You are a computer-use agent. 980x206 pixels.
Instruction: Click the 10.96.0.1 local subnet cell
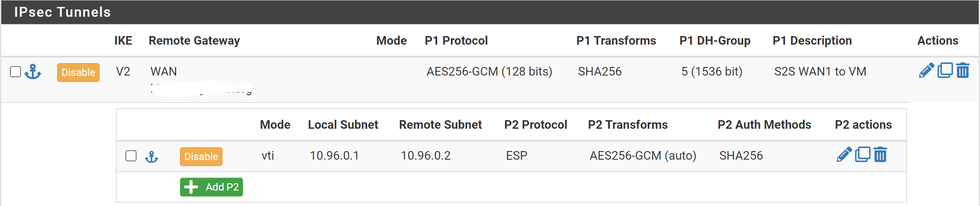click(334, 155)
